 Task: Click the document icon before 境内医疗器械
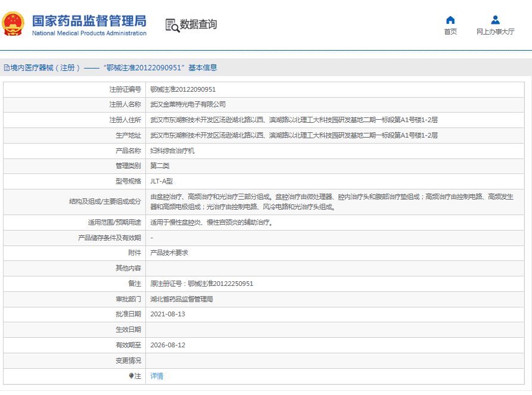click(x=6, y=68)
